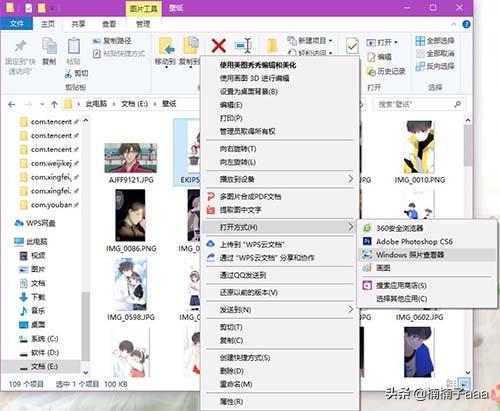Choose Windows Photo Viewer in submenu
Screen dimensions: 500x411
click(x=427, y=255)
